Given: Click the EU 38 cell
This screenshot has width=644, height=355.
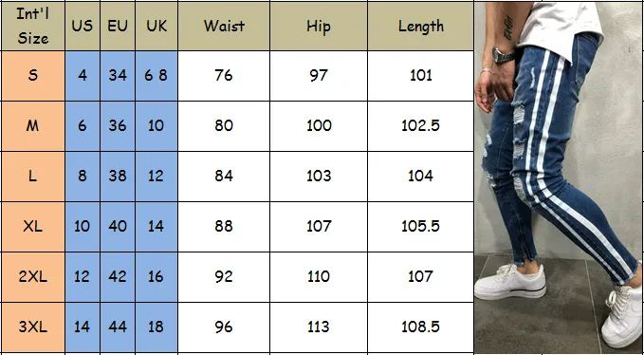Looking at the screenshot, I should (x=118, y=177).
